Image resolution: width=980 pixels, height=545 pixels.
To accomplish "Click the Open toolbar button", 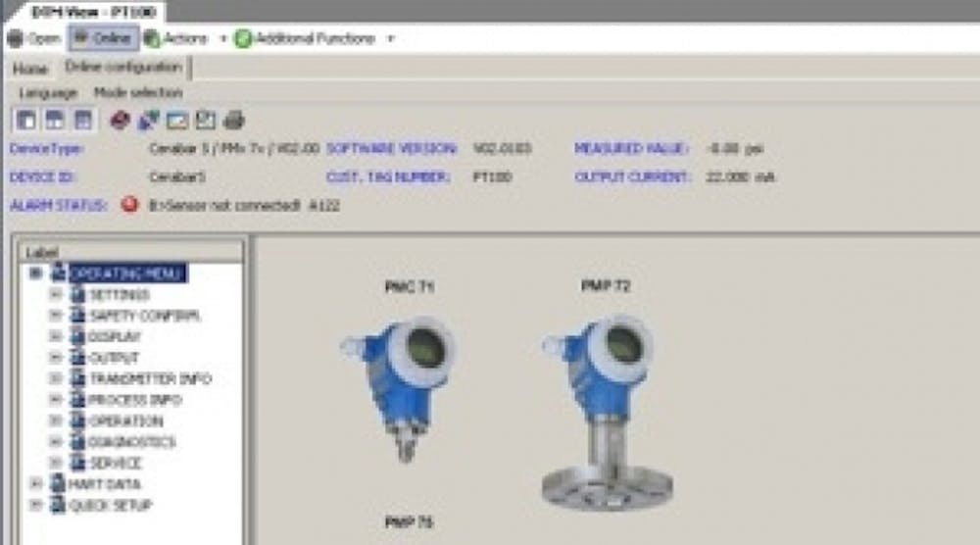I will 33,39.
